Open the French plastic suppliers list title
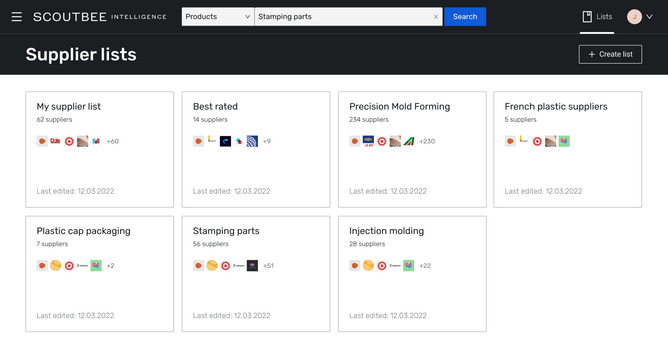The image size is (668, 364). 556,107
